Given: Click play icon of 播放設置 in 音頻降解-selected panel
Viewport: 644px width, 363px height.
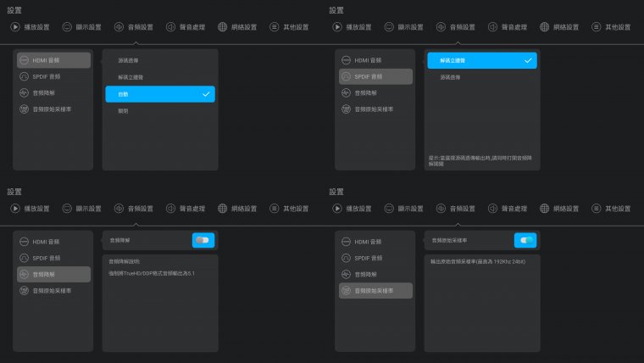Looking at the screenshot, I should point(15,209).
